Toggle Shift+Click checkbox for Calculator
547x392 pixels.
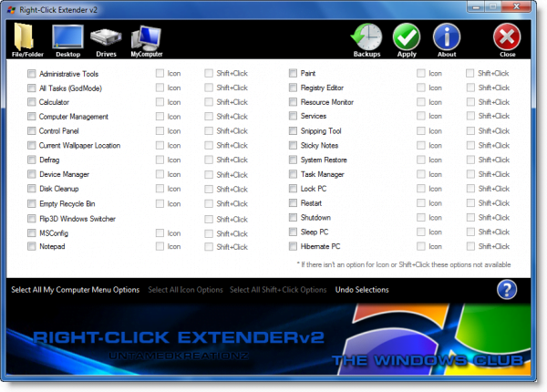pyautogui.click(x=209, y=102)
